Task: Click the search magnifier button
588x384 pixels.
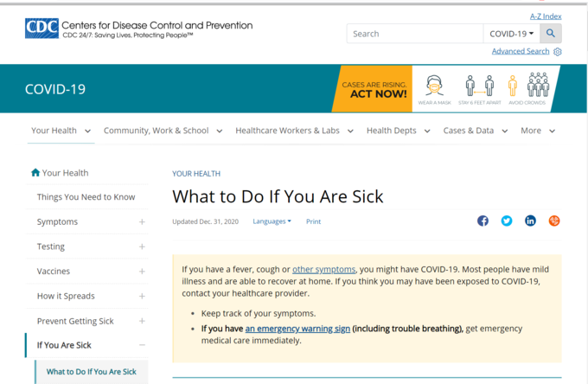Action: coord(551,34)
